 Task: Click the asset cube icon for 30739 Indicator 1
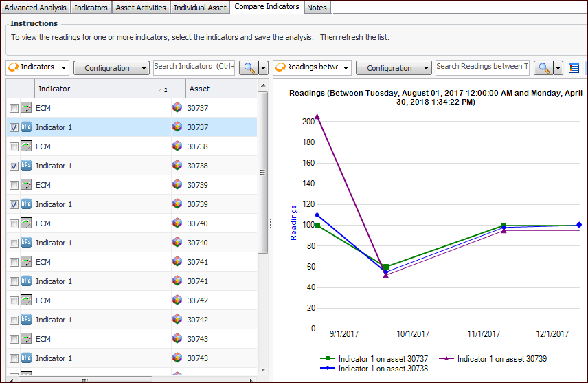click(177, 204)
